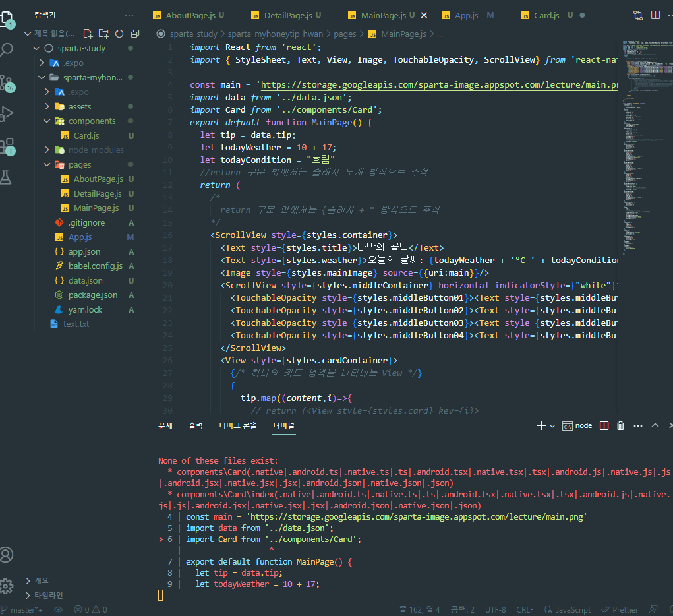
Task: Kill the terminal with trash icon
Action: pos(621,425)
